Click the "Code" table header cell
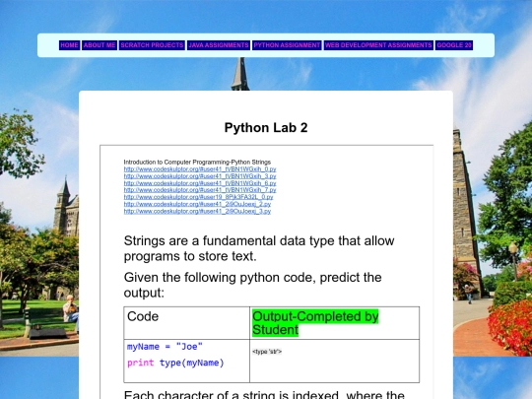 click(x=187, y=323)
